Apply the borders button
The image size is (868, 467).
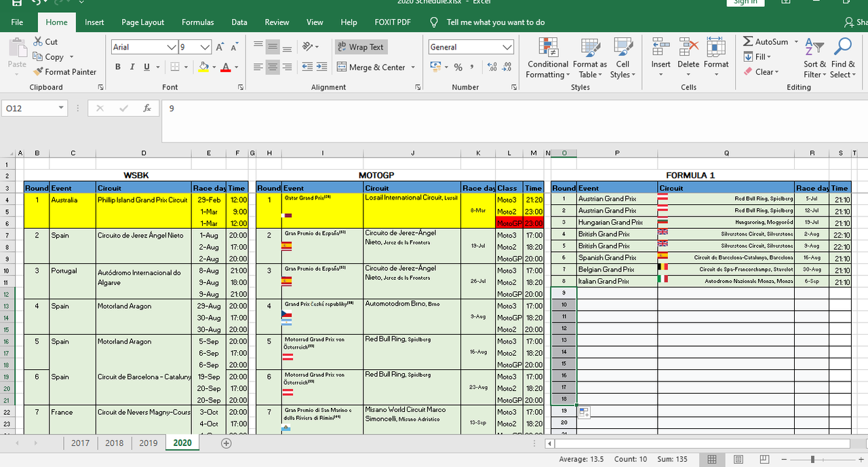tap(175, 67)
